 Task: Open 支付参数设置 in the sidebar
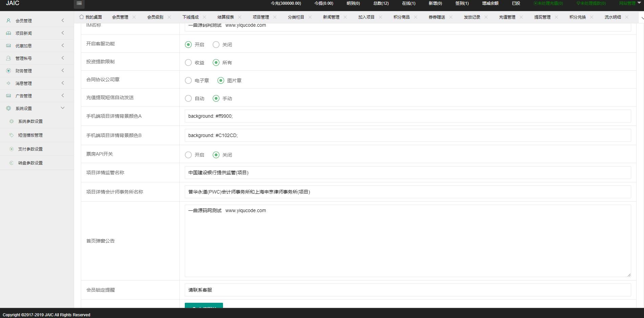coord(30,149)
